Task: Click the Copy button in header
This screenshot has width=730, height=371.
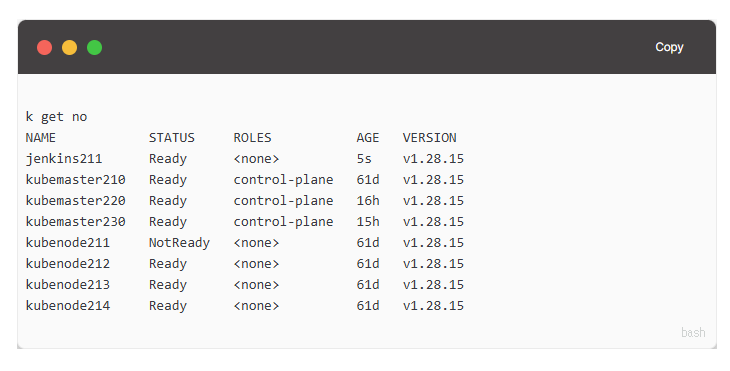Action: click(669, 47)
